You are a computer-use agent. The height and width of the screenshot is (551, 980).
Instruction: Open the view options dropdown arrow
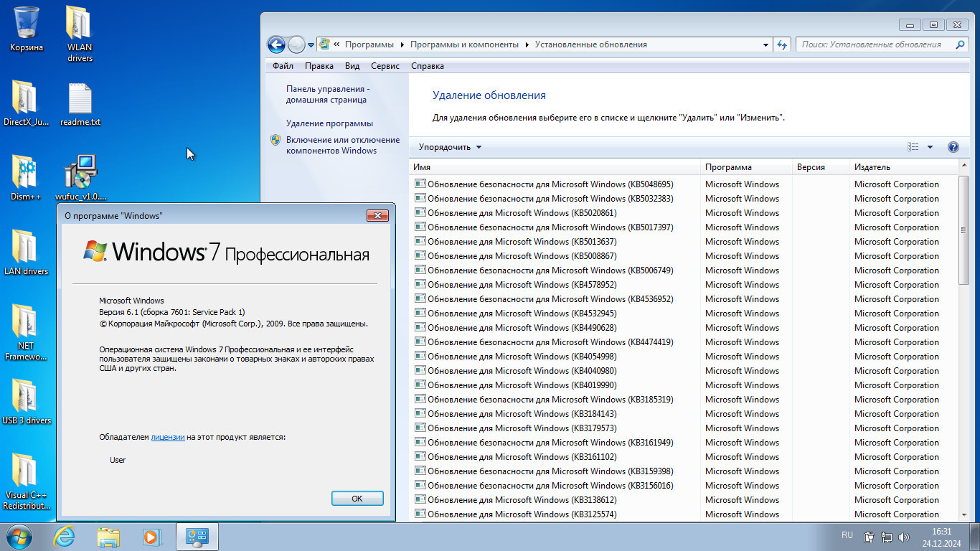coord(930,147)
